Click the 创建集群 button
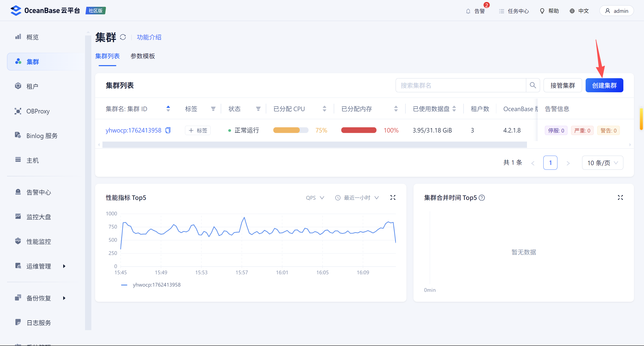644x346 pixels. pos(604,85)
